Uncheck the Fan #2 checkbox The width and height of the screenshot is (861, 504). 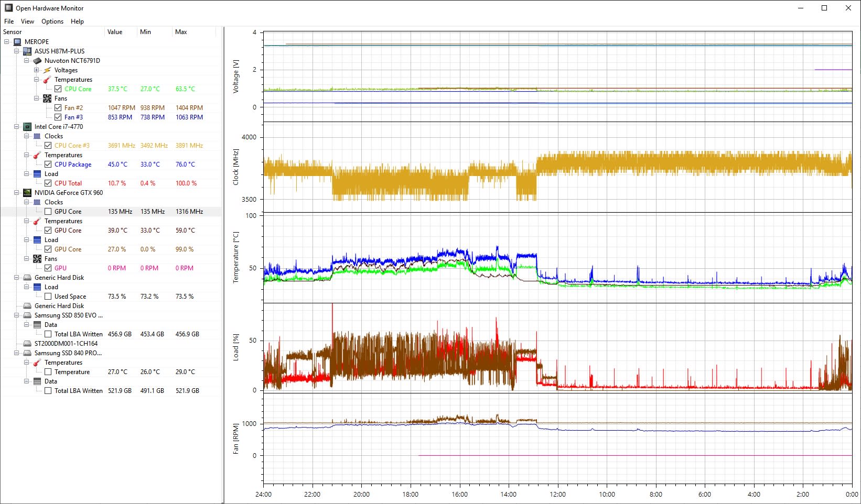click(x=58, y=108)
